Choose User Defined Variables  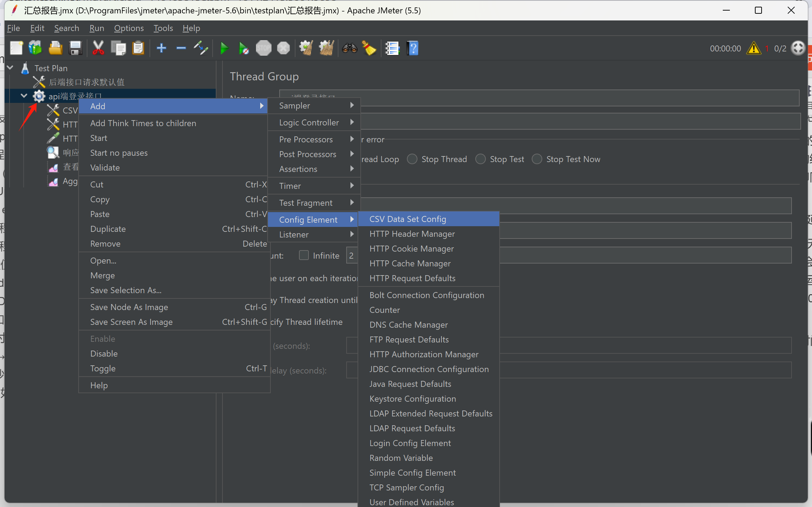coord(429,502)
